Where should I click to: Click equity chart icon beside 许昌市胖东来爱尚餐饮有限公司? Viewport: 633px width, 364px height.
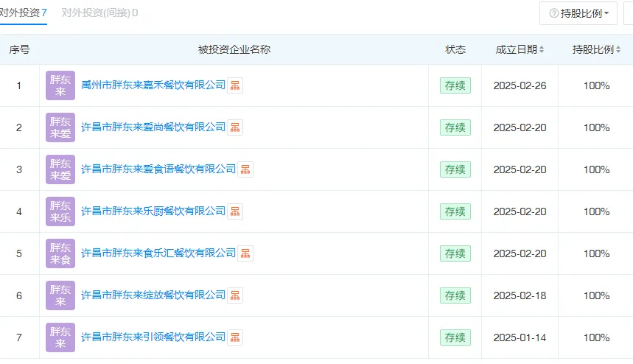pos(235,127)
